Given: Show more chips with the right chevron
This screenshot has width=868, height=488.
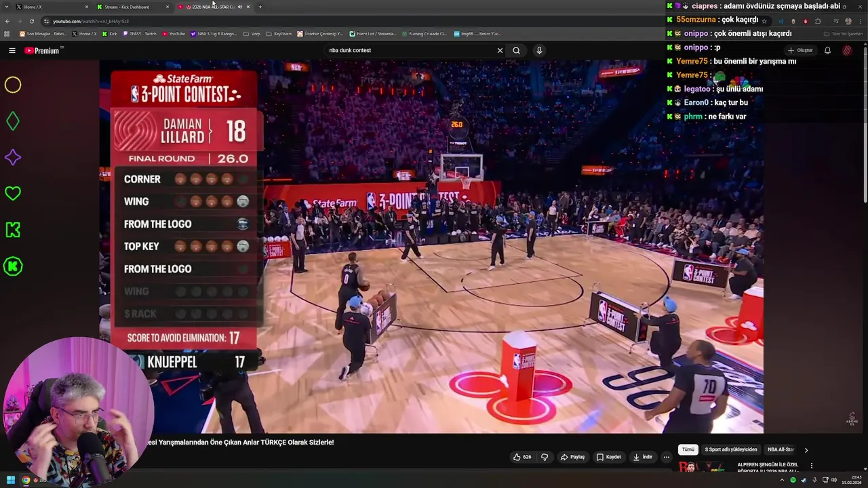Looking at the screenshot, I should click(x=806, y=449).
